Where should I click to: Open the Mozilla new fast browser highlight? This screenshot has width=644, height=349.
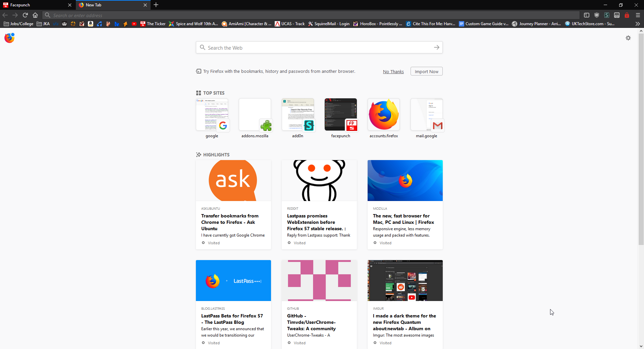click(x=405, y=205)
